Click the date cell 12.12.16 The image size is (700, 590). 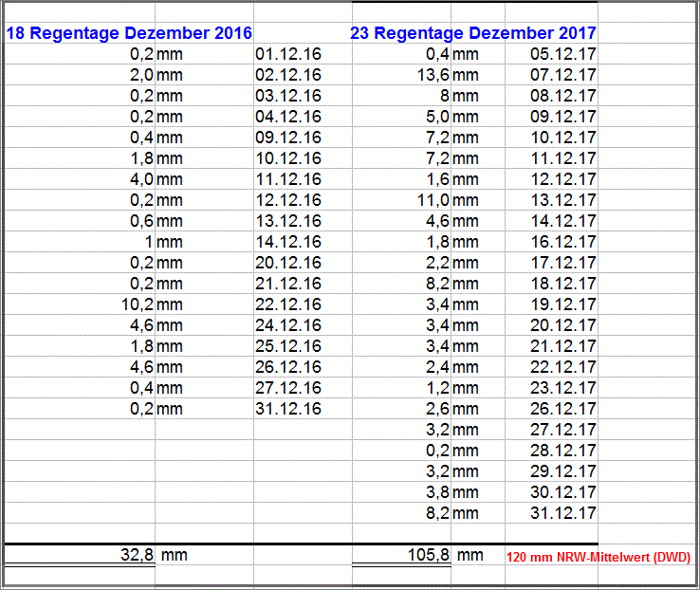288,200
